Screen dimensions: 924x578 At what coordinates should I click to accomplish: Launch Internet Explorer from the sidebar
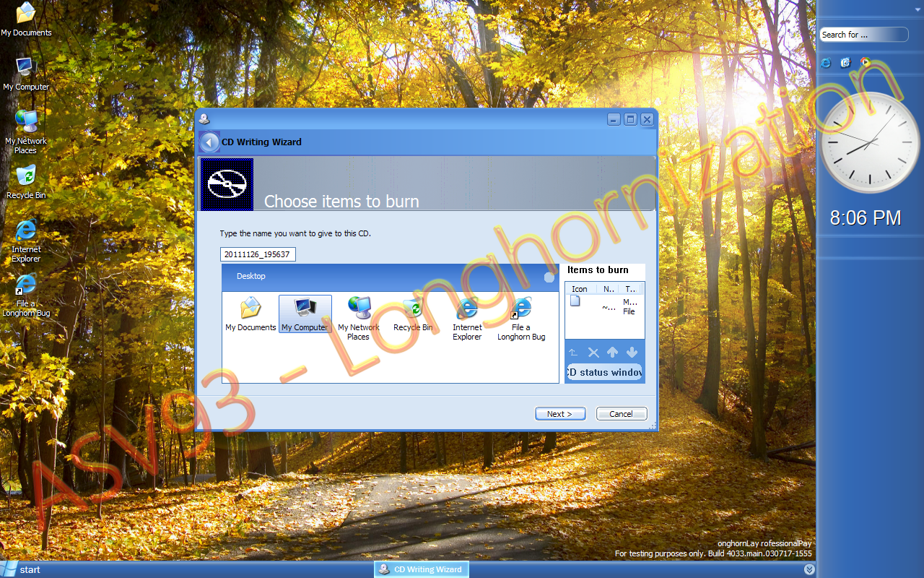[825, 63]
